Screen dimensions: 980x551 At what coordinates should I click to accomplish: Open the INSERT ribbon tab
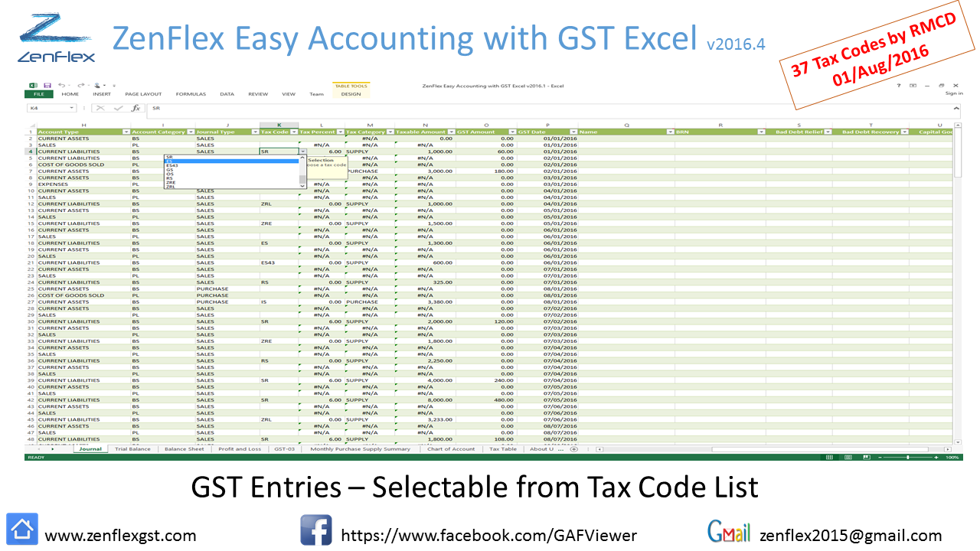[x=102, y=94]
